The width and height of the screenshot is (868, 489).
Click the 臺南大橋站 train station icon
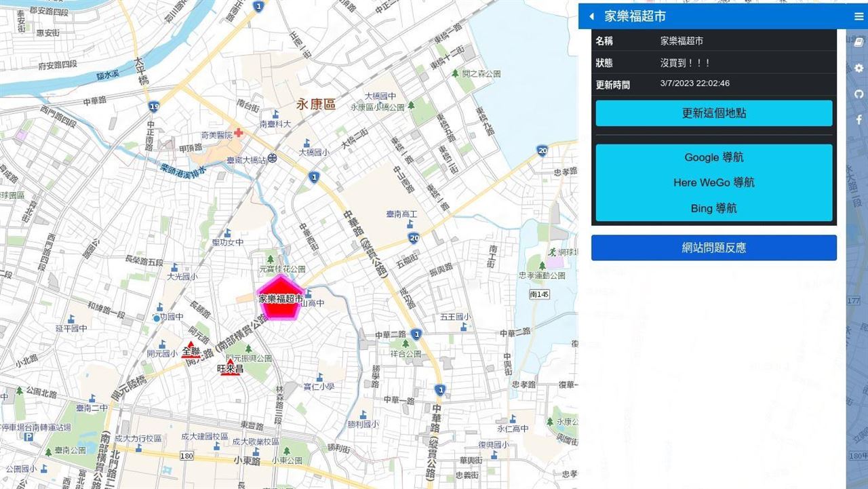coord(271,159)
